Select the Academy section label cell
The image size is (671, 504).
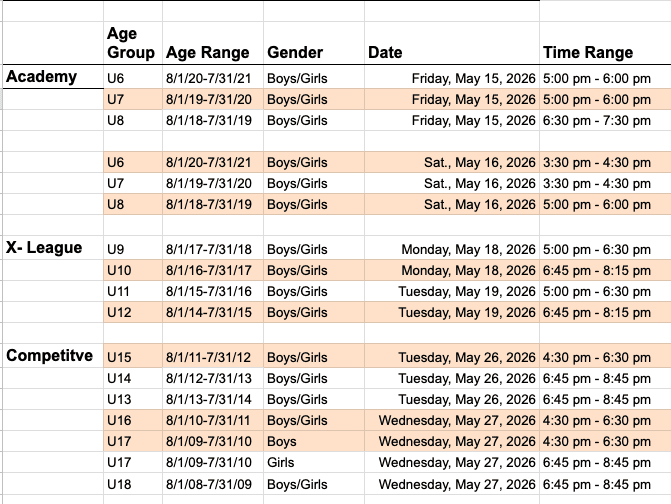[x=41, y=77]
